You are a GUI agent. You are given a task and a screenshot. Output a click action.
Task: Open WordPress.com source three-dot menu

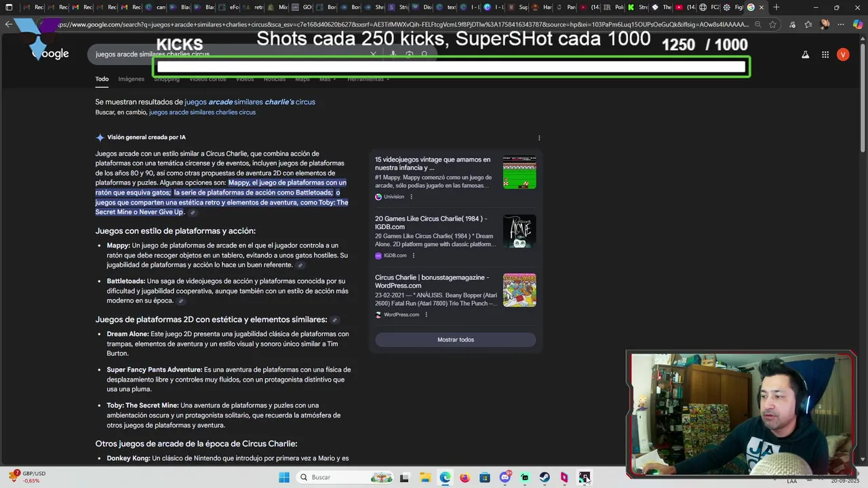pos(426,314)
